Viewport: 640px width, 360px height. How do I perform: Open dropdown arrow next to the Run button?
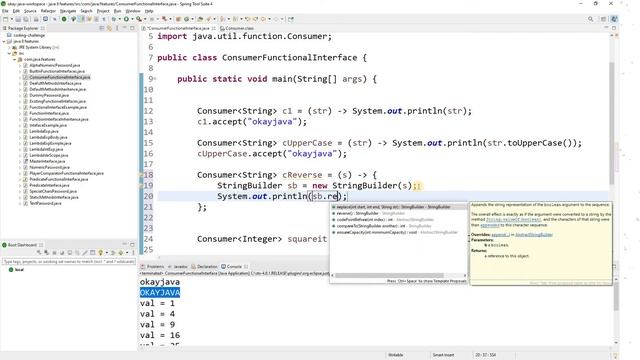point(132,19)
